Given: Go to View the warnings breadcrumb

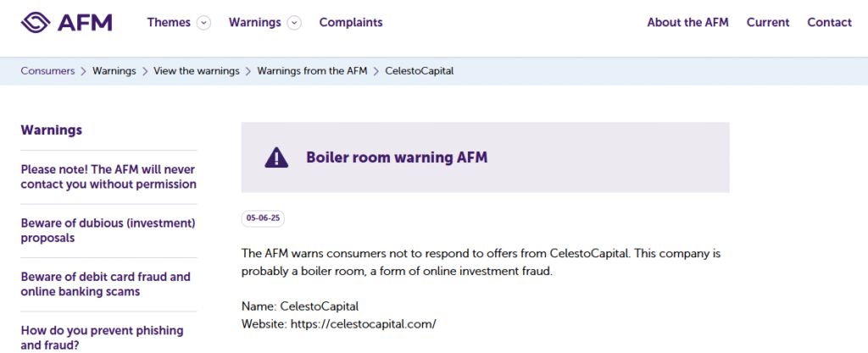Looking at the screenshot, I should tap(197, 71).
